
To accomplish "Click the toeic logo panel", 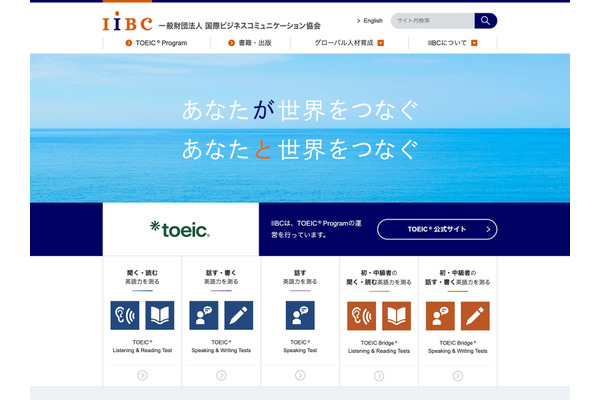I will click(x=181, y=229).
